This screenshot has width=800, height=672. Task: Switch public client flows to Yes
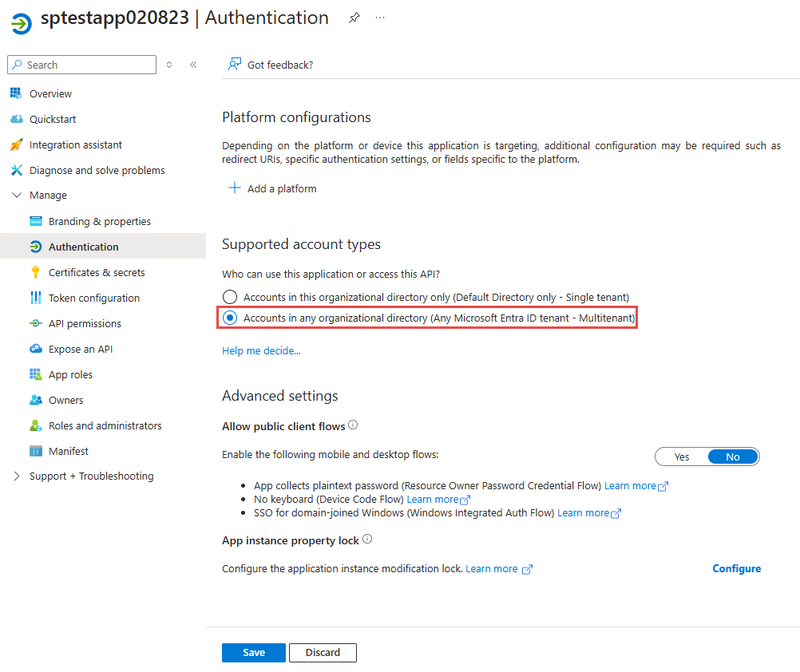(x=681, y=456)
